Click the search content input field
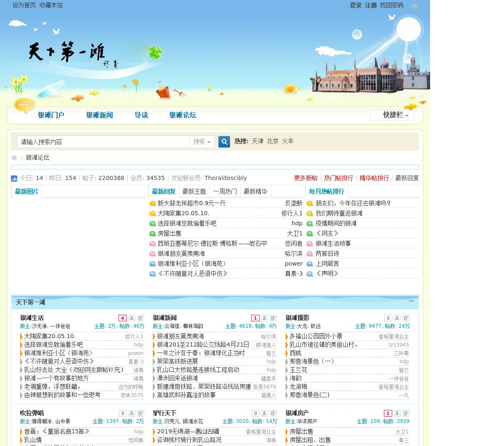Viewport: 504px width, 446px height. click(x=103, y=142)
